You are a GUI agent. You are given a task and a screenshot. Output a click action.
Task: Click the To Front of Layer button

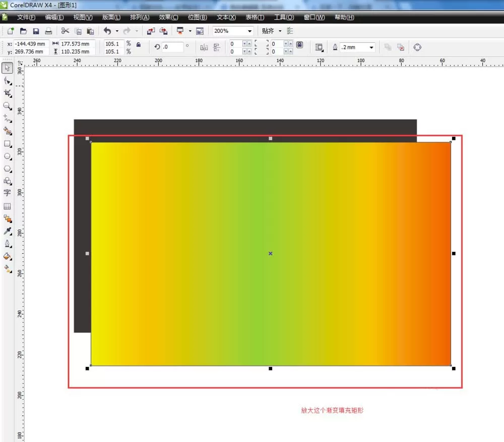pyautogui.click(x=388, y=47)
